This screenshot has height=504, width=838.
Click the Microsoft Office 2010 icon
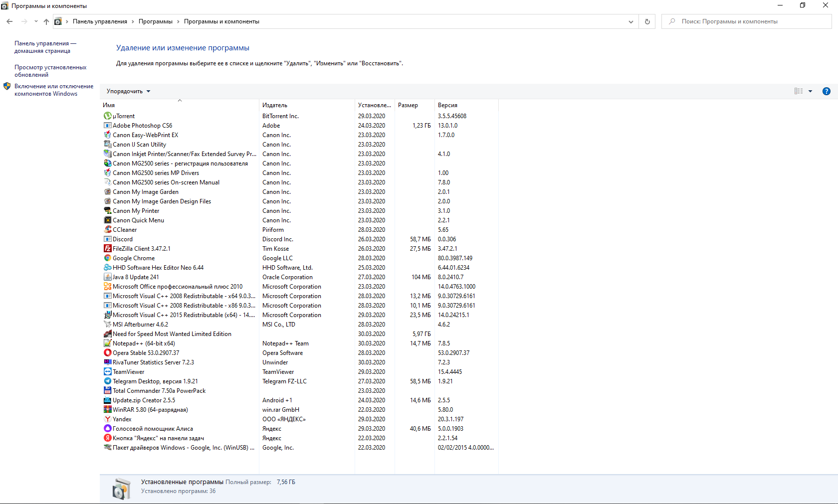(x=107, y=287)
